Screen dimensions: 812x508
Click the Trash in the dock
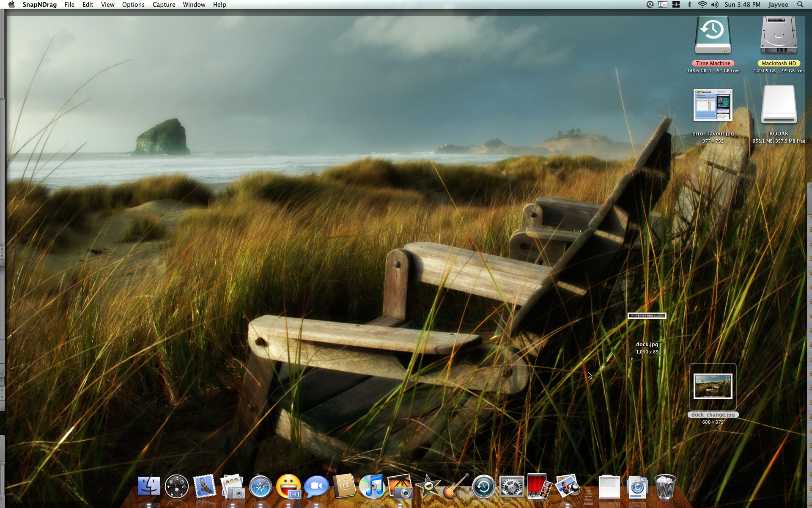tap(665, 487)
